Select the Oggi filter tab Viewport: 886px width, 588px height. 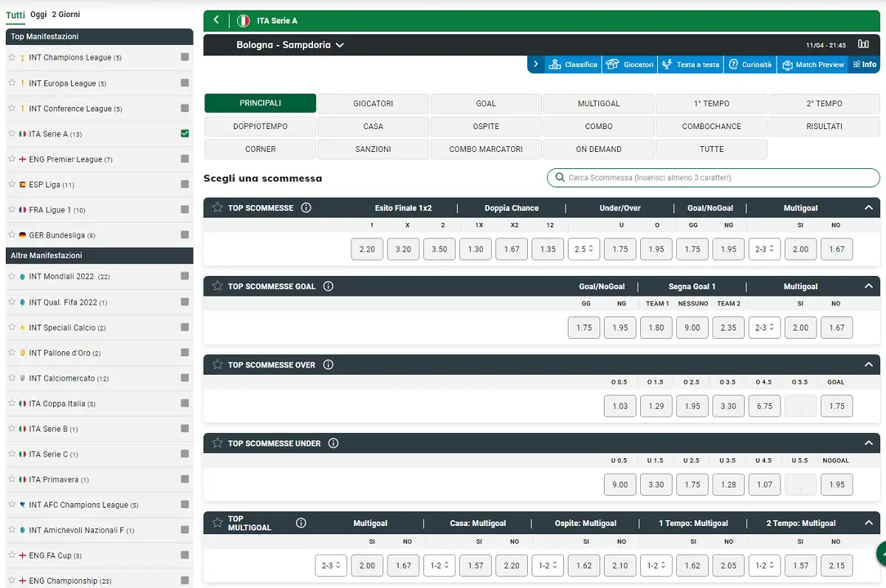(38, 14)
